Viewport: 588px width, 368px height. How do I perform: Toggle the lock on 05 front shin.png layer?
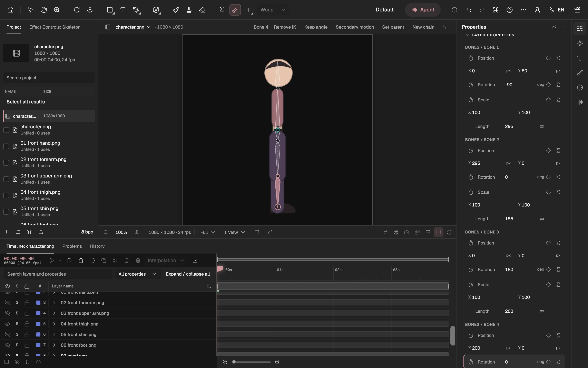[x=27, y=334]
